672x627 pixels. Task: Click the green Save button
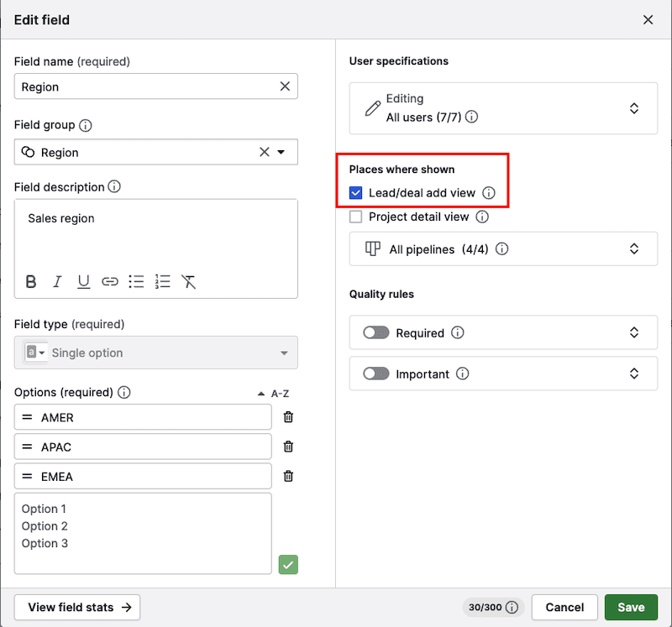[x=631, y=607]
